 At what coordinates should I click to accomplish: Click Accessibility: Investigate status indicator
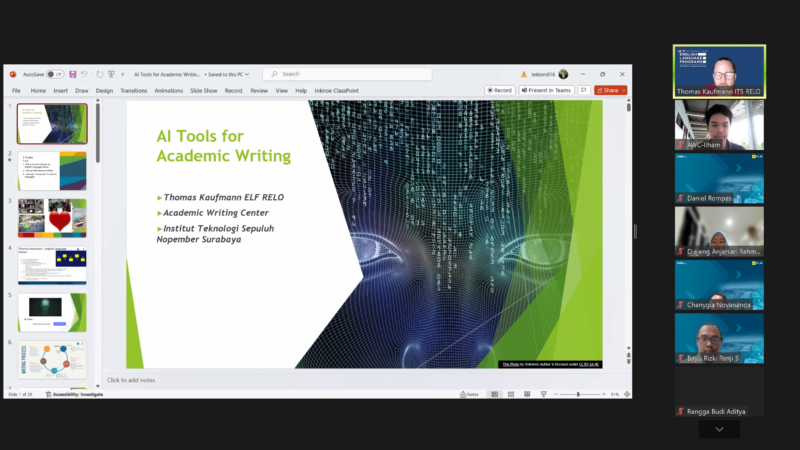73,394
